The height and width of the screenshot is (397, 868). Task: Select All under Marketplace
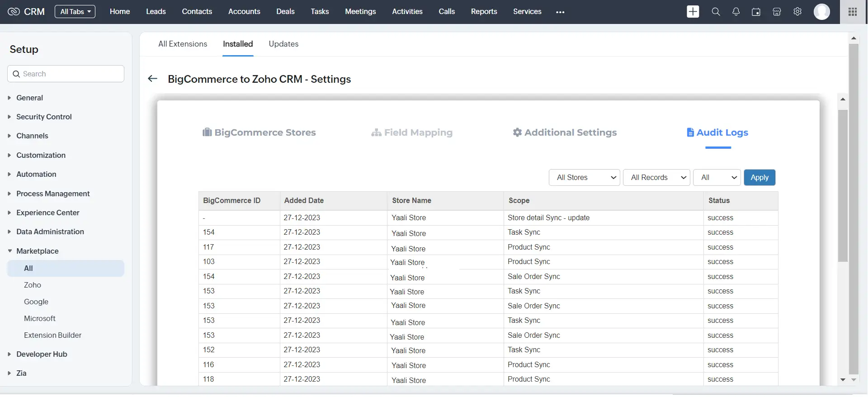66,268
